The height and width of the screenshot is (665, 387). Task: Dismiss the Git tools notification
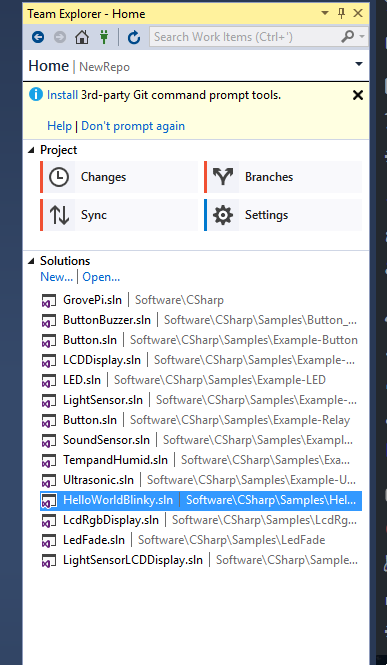[358, 95]
